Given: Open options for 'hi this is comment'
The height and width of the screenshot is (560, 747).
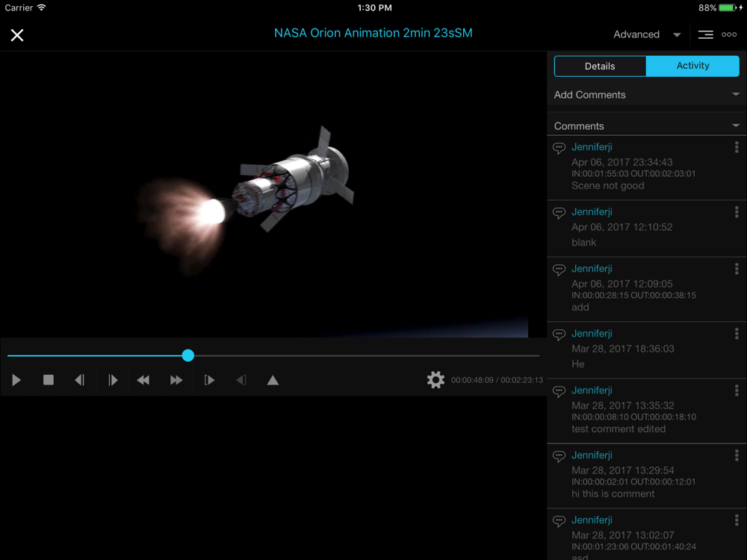Looking at the screenshot, I should [x=737, y=455].
